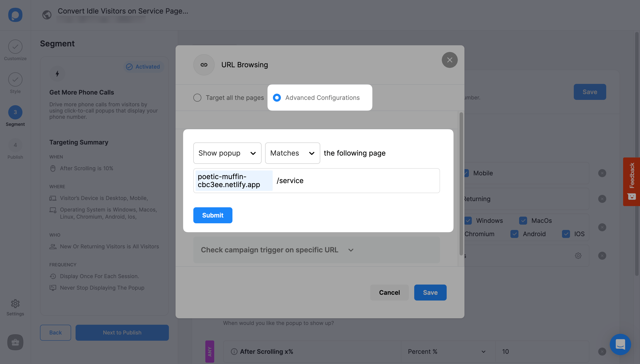Click Cancel in the dialog
The height and width of the screenshot is (364, 640).
coord(390,293)
